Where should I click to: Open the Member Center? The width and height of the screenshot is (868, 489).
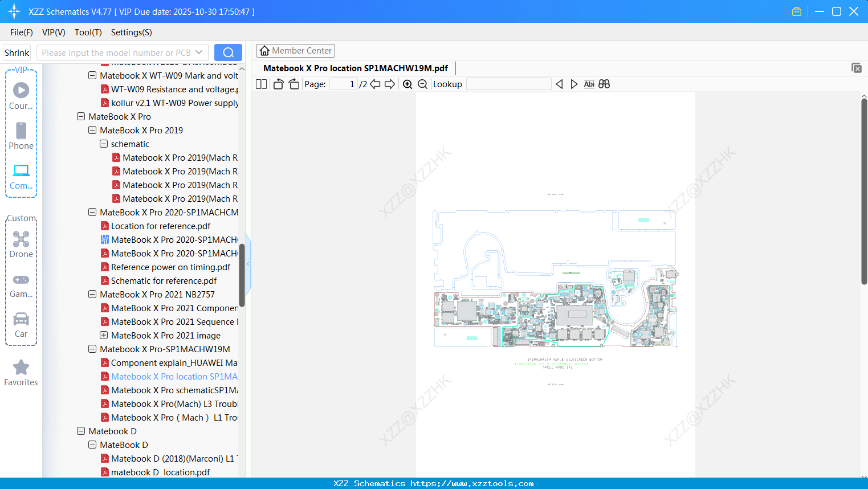[295, 51]
